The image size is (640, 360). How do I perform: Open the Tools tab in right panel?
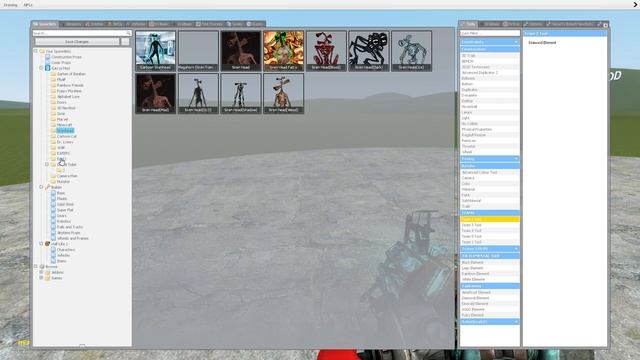coord(469,24)
